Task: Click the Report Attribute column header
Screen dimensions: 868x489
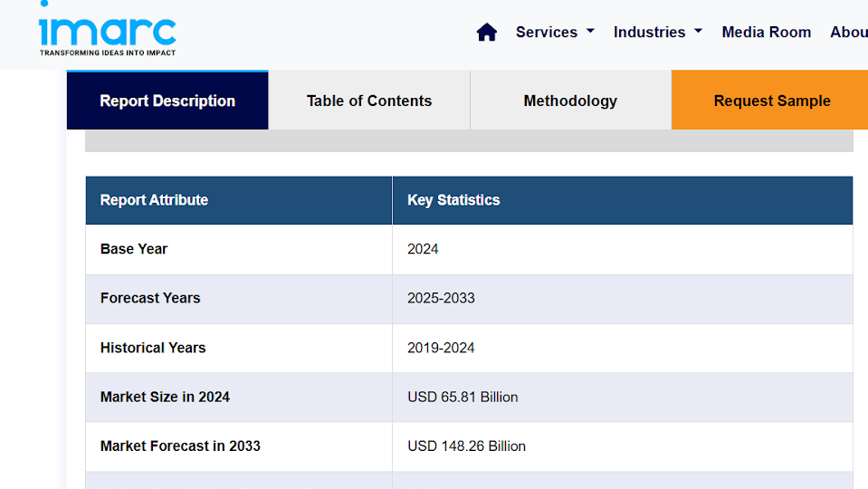Action: 154,200
